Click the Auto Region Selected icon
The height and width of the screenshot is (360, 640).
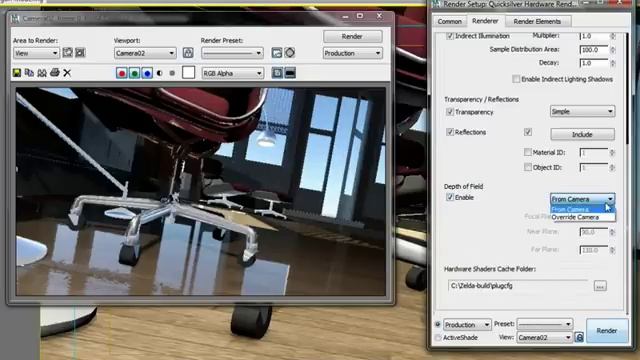[80, 53]
